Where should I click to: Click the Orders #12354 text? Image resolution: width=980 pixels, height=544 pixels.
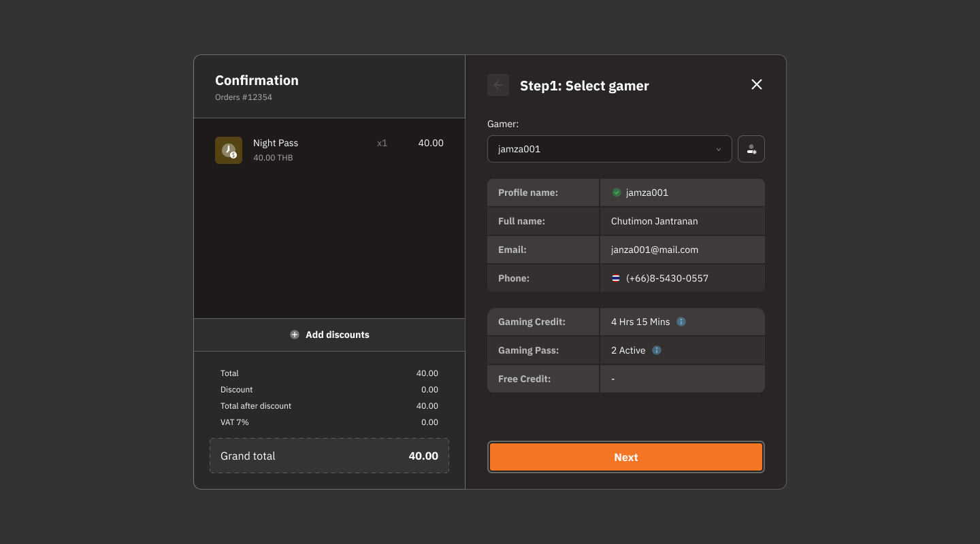pos(244,97)
